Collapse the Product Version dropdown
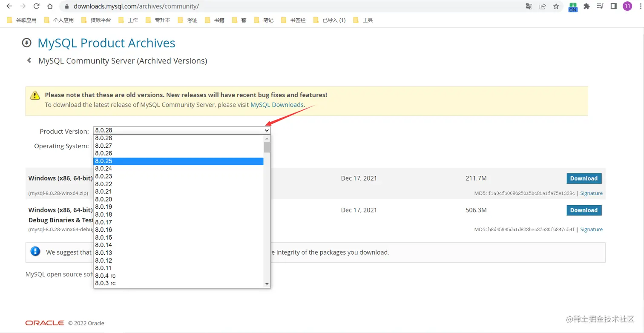The image size is (644, 333). pyautogui.click(x=182, y=130)
